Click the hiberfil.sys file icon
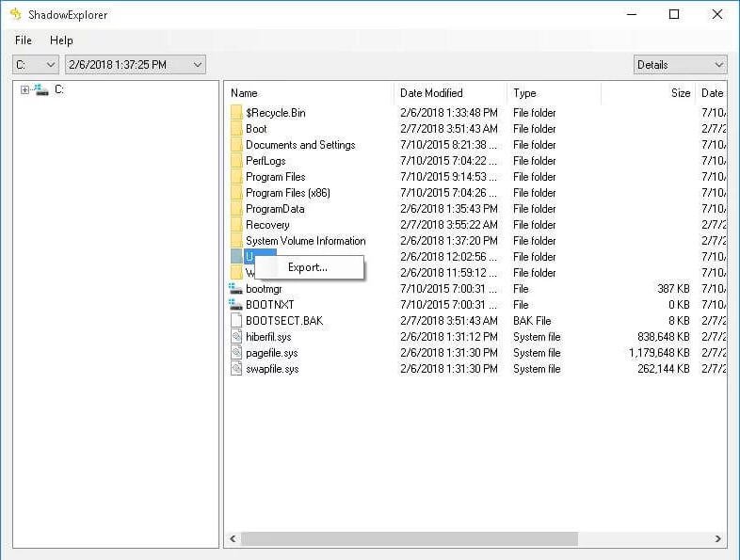Viewport: 740px width, 560px height. tap(236, 337)
